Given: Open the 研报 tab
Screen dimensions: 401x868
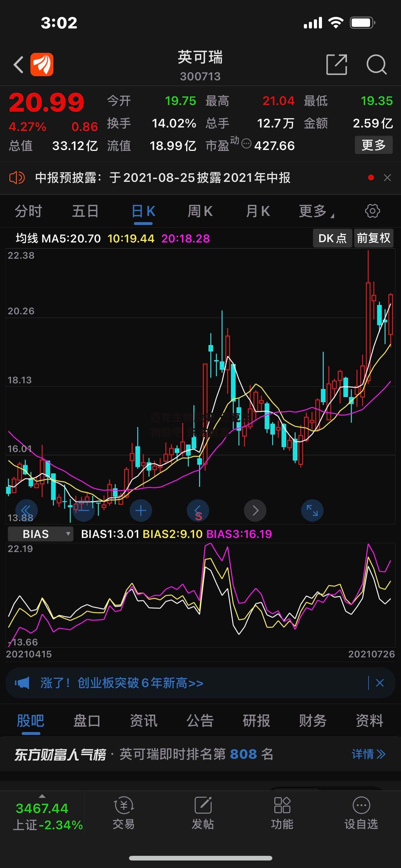Looking at the screenshot, I should pos(257,721).
